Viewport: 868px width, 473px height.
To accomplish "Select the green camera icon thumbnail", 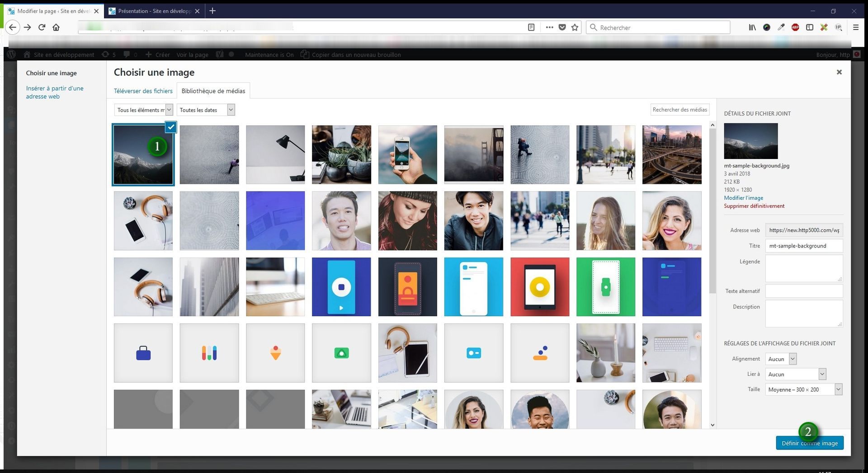I will [x=341, y=353].
